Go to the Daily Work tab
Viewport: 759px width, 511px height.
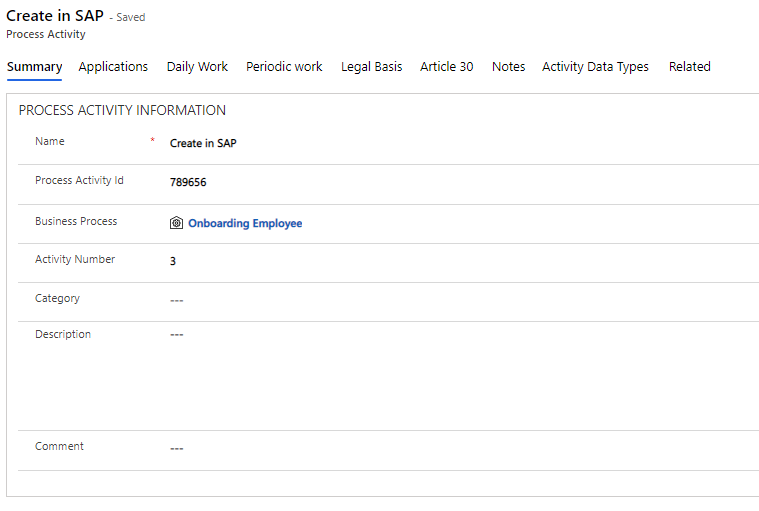pyautogui.click(x=197, y=67)
